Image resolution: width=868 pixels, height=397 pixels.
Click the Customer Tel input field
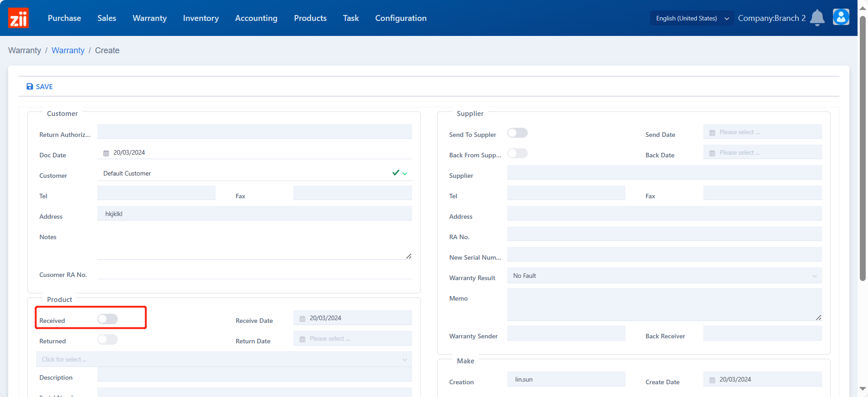[156, 193]
